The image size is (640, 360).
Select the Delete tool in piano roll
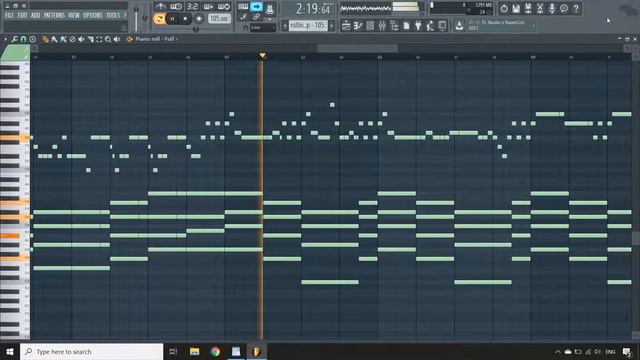(72, 39)
